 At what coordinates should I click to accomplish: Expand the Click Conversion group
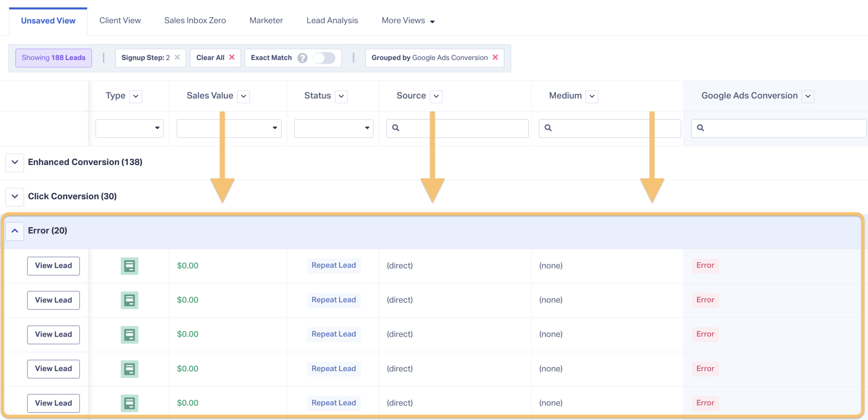coord(15,196)
